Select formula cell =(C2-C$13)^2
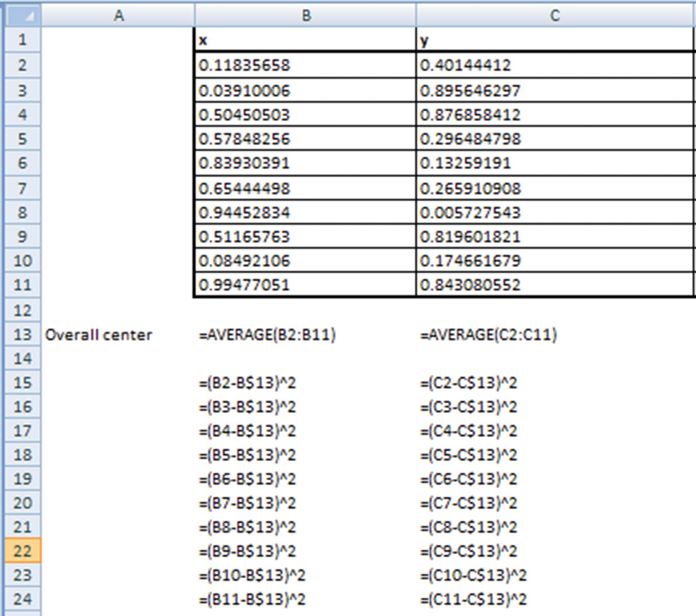The height and width of the screenshot is (616, 696). coord(555,382)
